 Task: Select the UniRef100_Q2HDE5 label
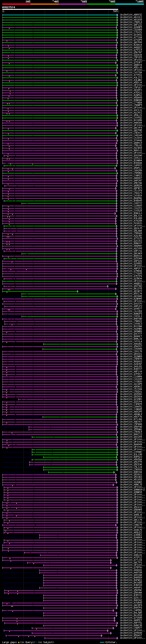[131, 27]
